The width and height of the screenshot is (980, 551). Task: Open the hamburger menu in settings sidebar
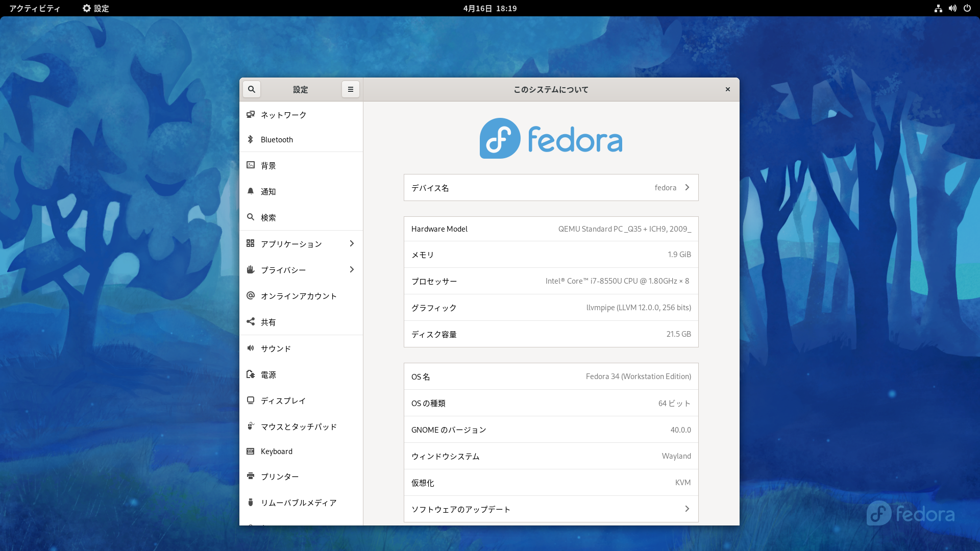click(350, 89)
